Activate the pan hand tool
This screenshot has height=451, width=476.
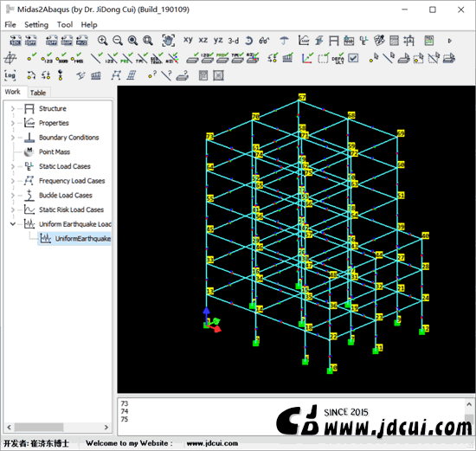click(x=168, y=41)
